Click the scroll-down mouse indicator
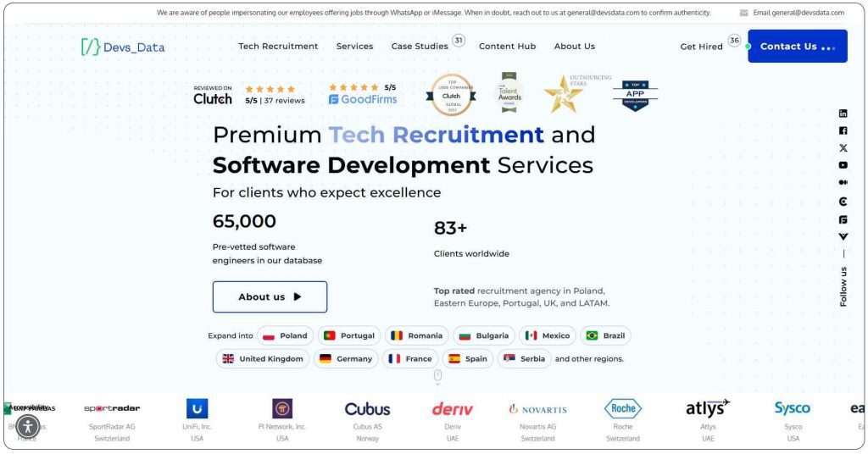This screenshot has height=454, width=868. pos(437,377)
